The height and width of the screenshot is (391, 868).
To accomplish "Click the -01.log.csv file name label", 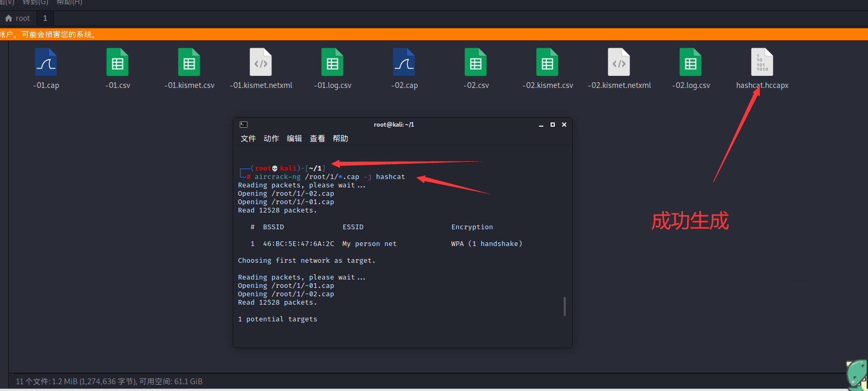I will pos(333,85).
